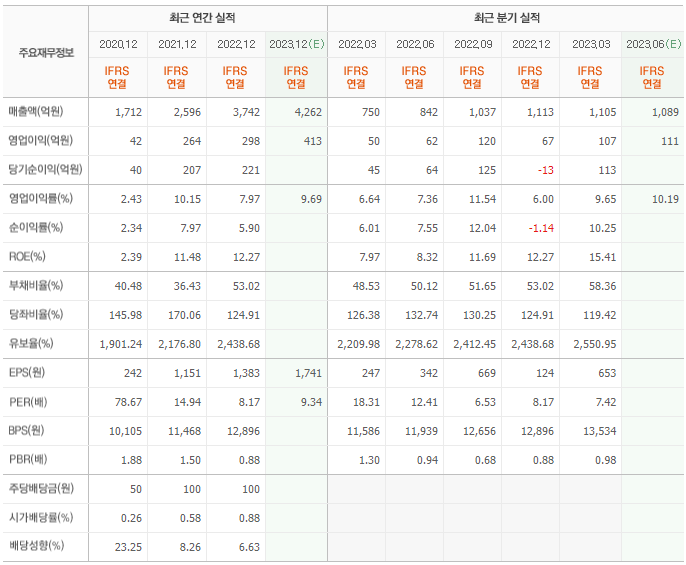Image resolution: width=686 pixels, height=565 pixels.
Task: Click the 0.58 dividend yield value
Action: pos(190,518)
